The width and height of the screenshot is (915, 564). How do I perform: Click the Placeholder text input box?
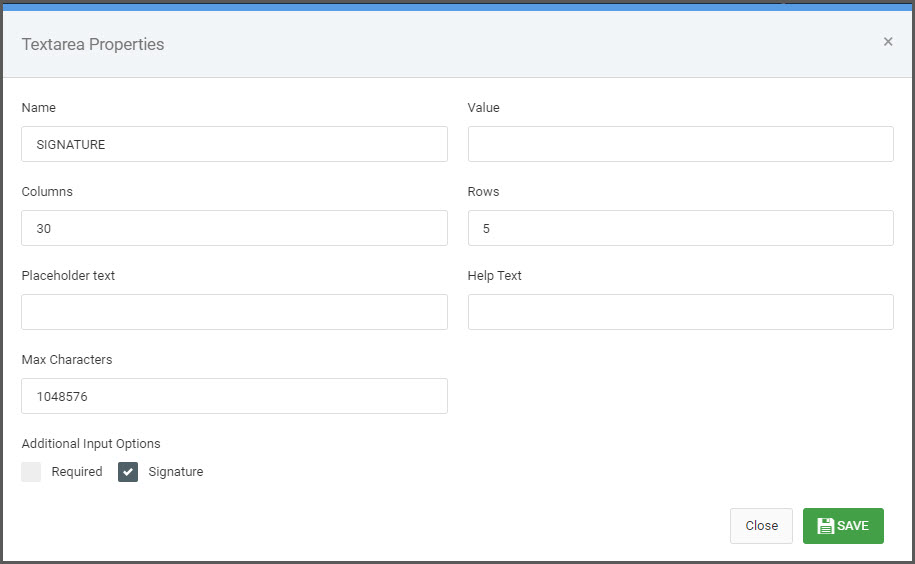tap(235, 312)
